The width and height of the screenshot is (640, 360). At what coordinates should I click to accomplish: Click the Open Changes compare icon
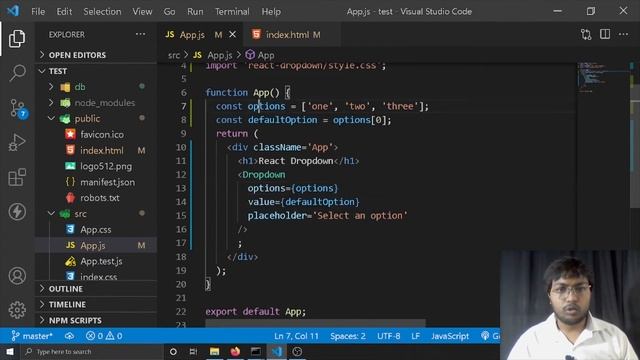pyautogui.click(x=586, y=35)
